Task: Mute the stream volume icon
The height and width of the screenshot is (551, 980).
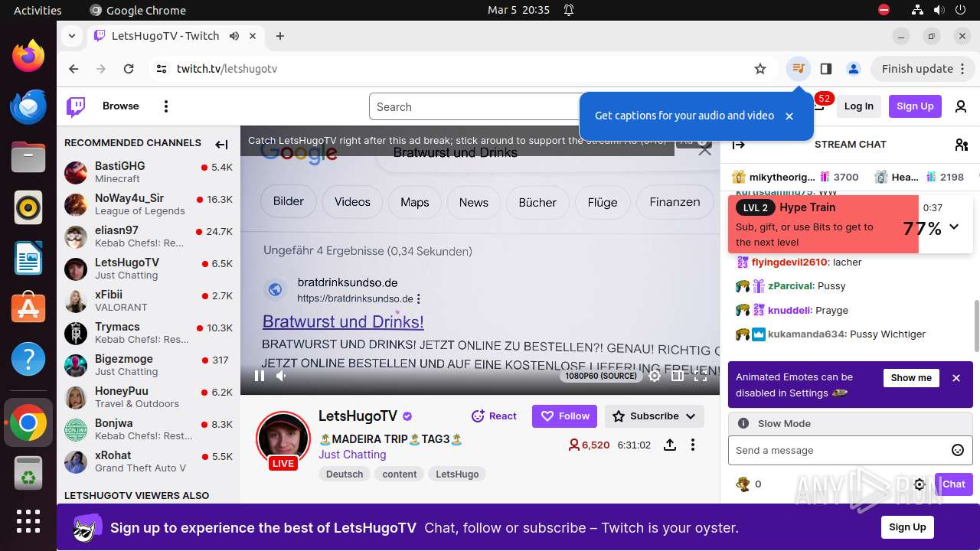Action: pos(281,376)
